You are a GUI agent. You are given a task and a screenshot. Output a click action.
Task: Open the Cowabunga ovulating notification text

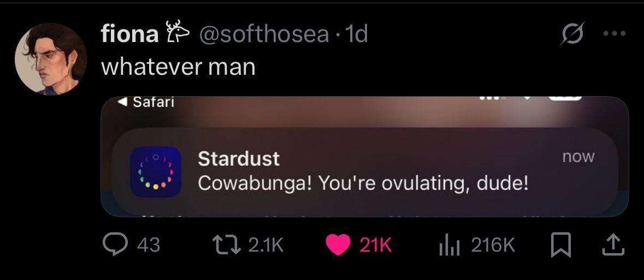[363, 183]
